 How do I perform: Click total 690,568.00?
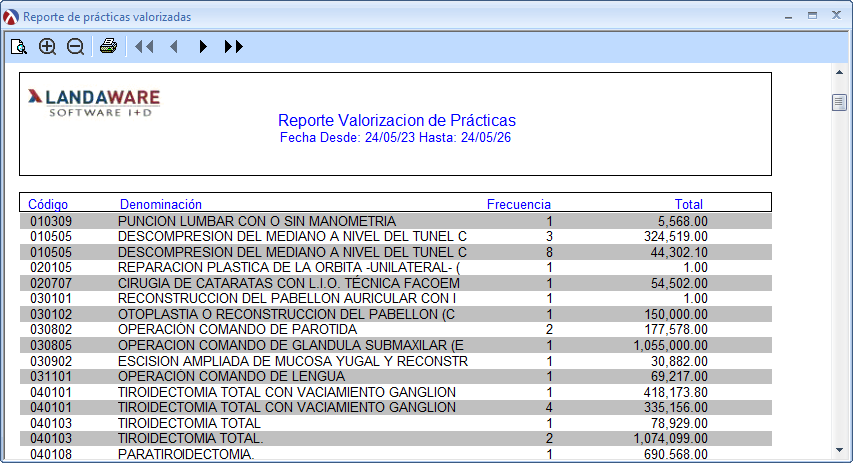(676, 454)
